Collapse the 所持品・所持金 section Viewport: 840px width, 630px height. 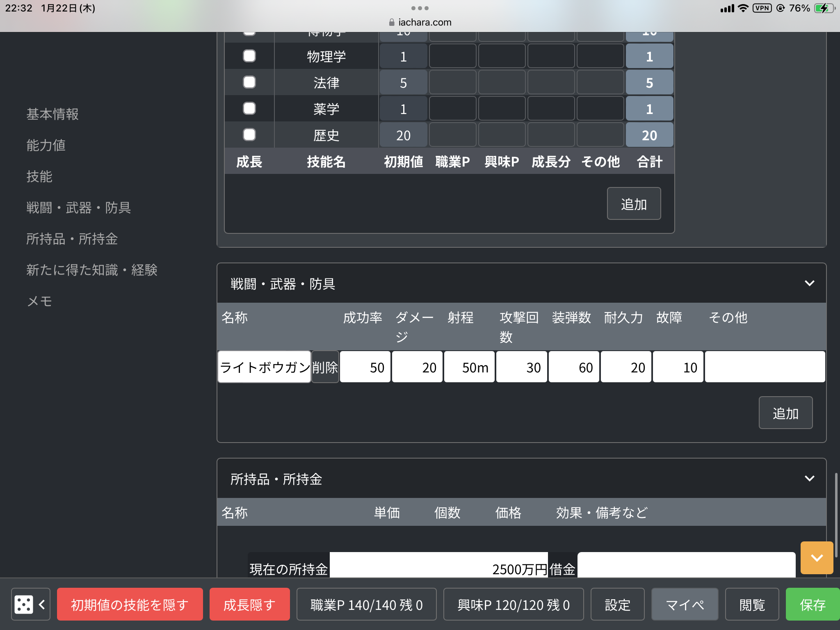pyautogui.click(x=809, y=479)
